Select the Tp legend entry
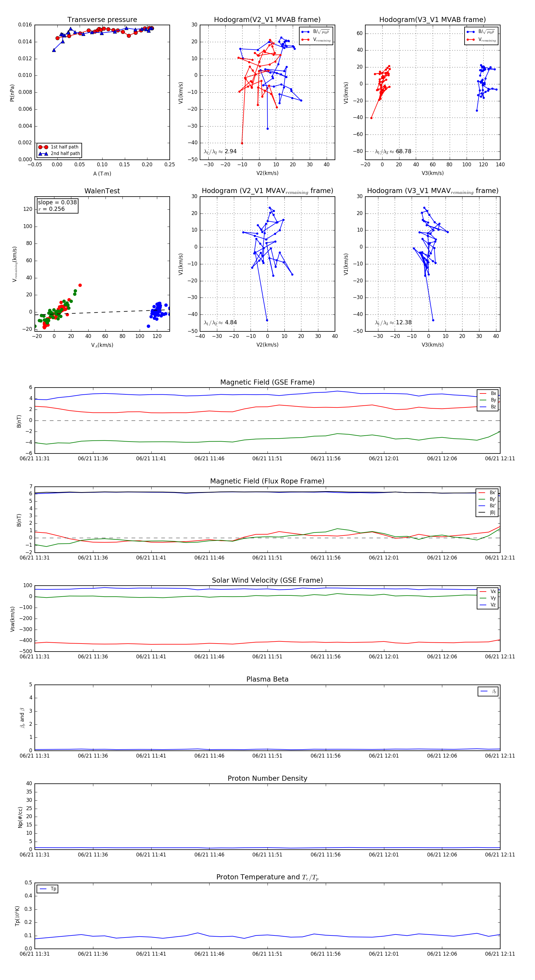The height and width of the screenshot is (980, 535). pyautogui.click(x=48, y=889)
